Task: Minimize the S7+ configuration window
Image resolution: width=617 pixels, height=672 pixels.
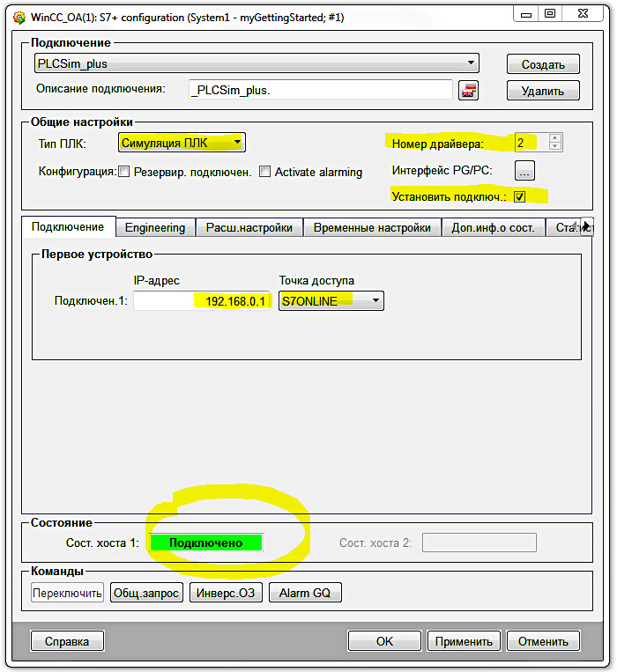Action: pyautogui.click(x=526, y=14)
